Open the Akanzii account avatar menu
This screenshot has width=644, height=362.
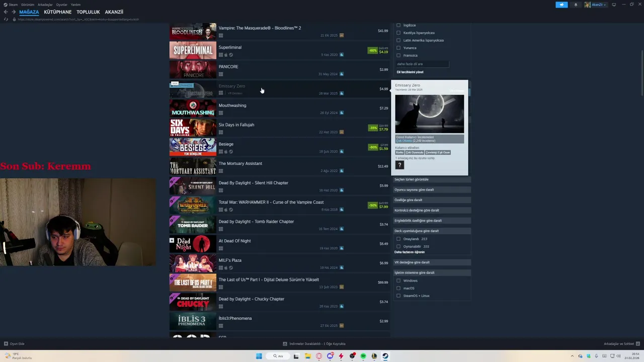click(596, 5)
